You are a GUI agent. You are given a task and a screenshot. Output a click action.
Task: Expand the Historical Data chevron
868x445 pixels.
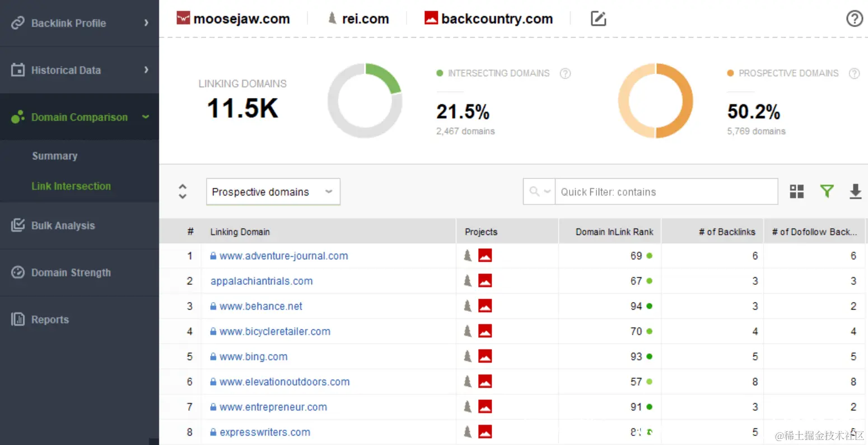click(146, 70)
